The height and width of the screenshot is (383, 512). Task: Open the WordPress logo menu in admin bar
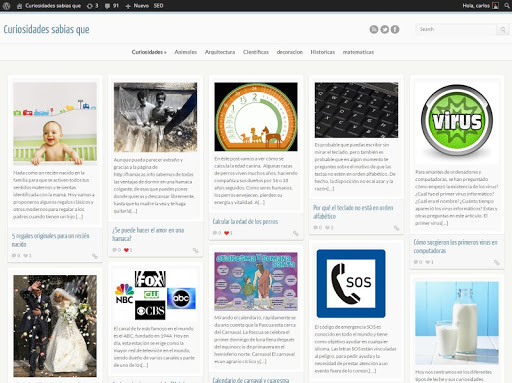[6, 6]
